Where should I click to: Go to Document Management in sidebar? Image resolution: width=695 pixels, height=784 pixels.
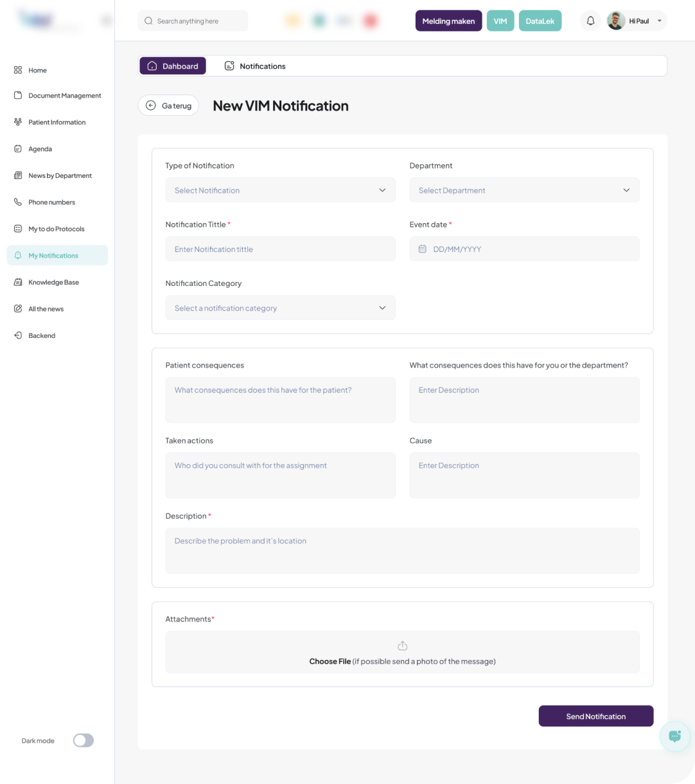click(x=64, y=96)
